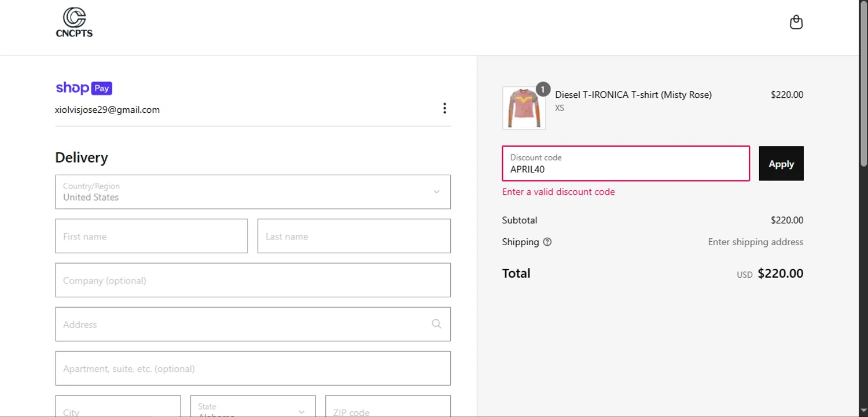The image size is (868, 417).
Task: Click the Apartment, suite, etc. field
Action: coord(253,368)
